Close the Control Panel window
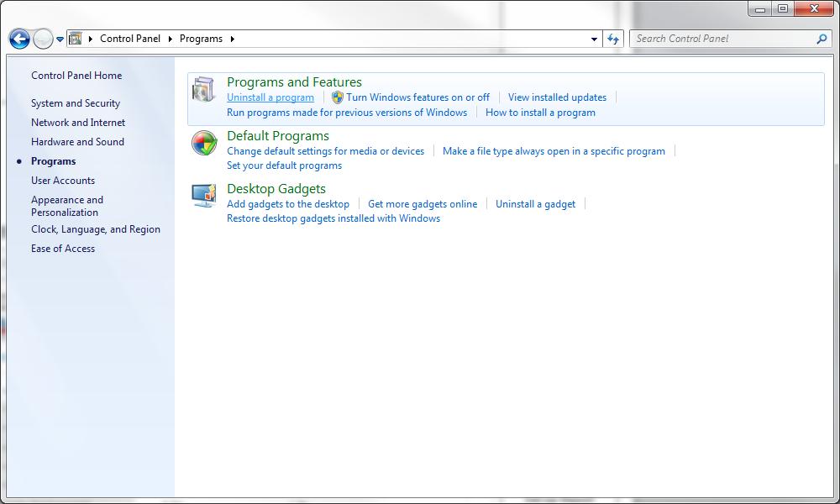The width and height of the screenshot is (840, 504). [x=814, y=8]
